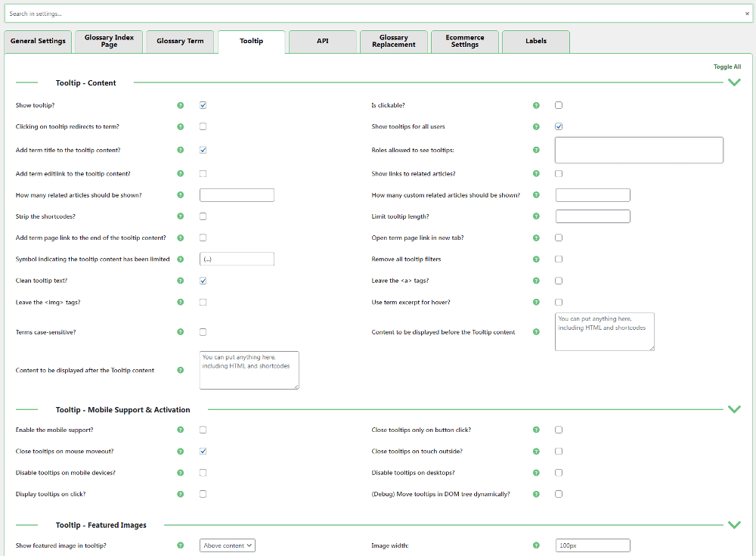Uncheck the Show tooltip? checkbox
Image resolution: width=756 pixels, height=556 pixels.
tap(203, 105)
